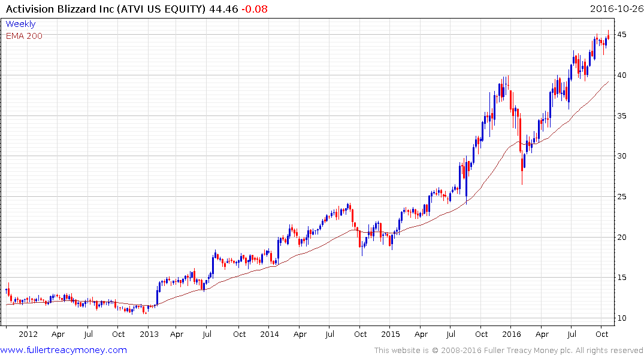Image resolution: width=644 pixels, height=359 pixels.
Task: Click the 40 price axis label
Action: 622,75
